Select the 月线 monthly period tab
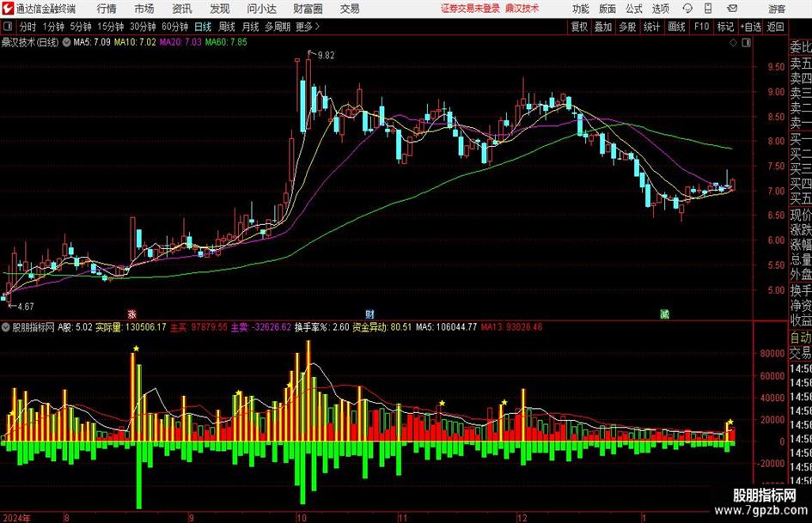812x523 pixels. pos(250,27)
